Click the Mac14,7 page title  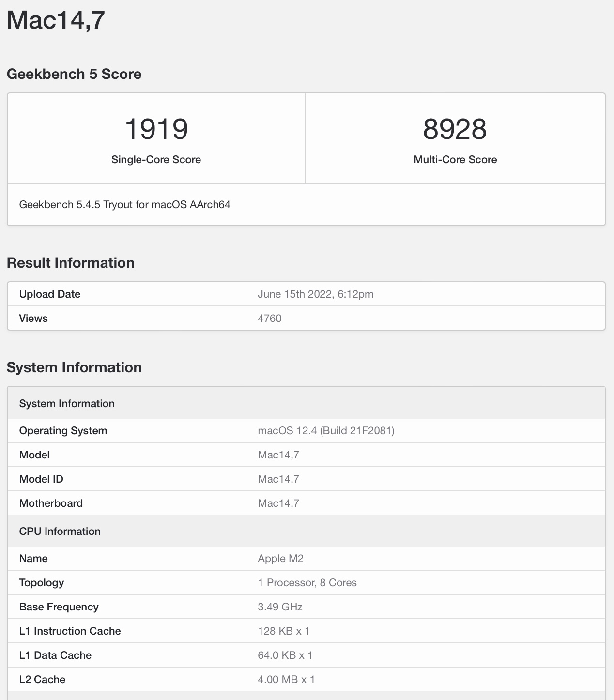pyautogui.click(x=56, y=20)
